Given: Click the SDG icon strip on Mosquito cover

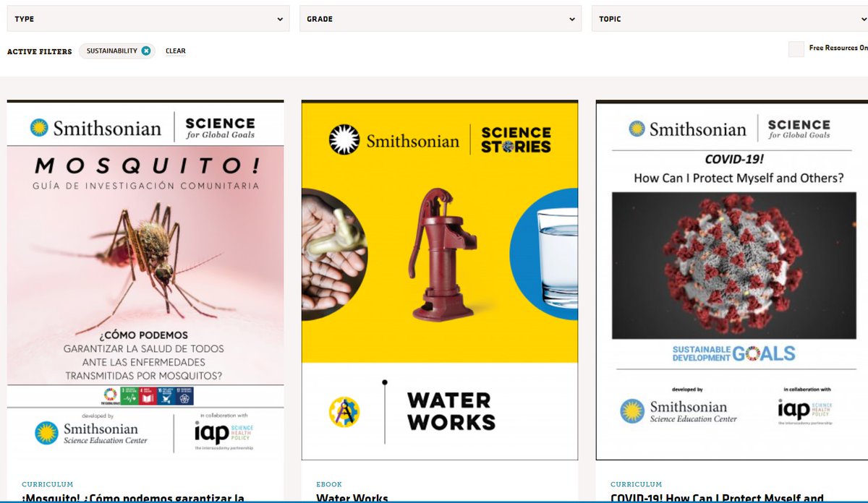Looking at the screenshot, I should tap(149, 396).
